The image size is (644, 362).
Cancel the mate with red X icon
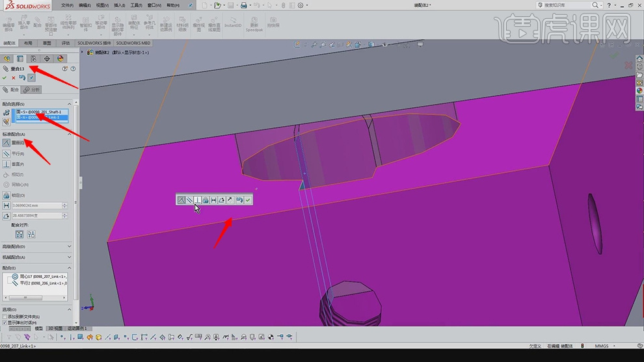click(x=13, y=78)
